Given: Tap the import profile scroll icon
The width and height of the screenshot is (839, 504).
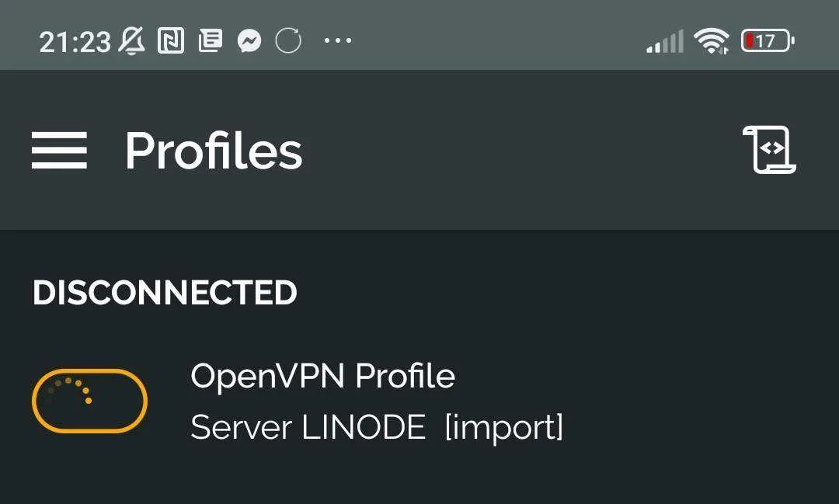Looking at the screenshot, I should 769,150.
